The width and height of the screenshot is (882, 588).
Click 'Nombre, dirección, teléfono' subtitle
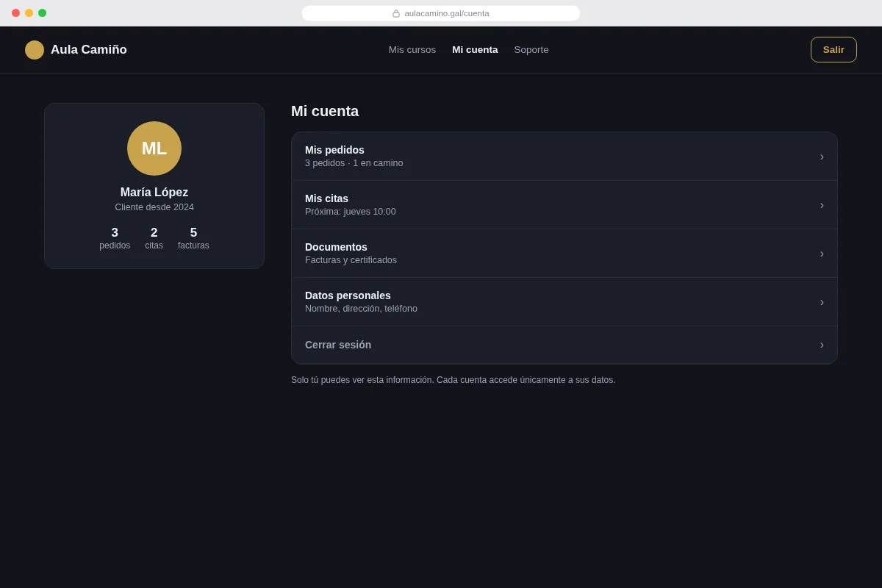coord(361,309)
